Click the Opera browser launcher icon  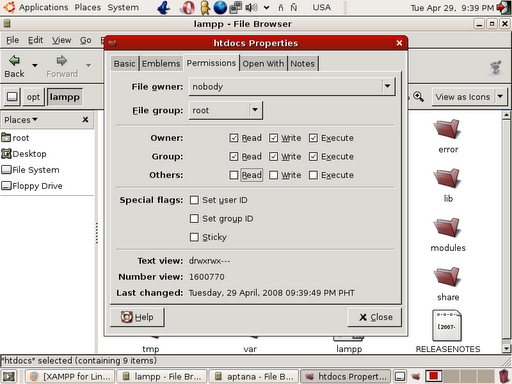pyautogui.click(x=187, y=7)
